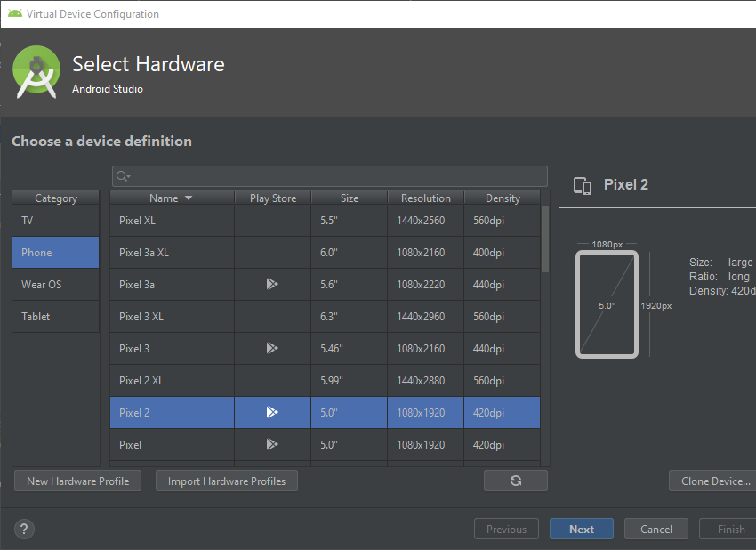Select the Pixel device name in last row
This screenshot has width=756, height=550.
130,444
